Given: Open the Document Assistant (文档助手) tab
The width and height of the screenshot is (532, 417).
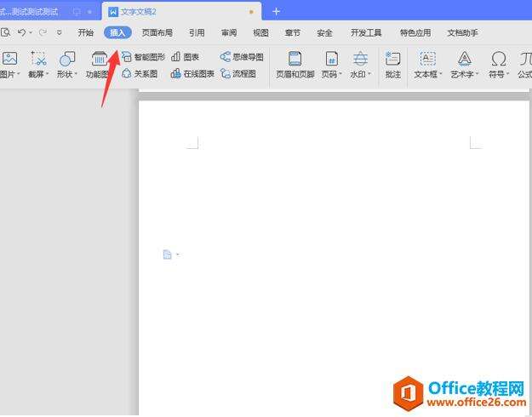Looking at the screenshot, I should 462,32.
